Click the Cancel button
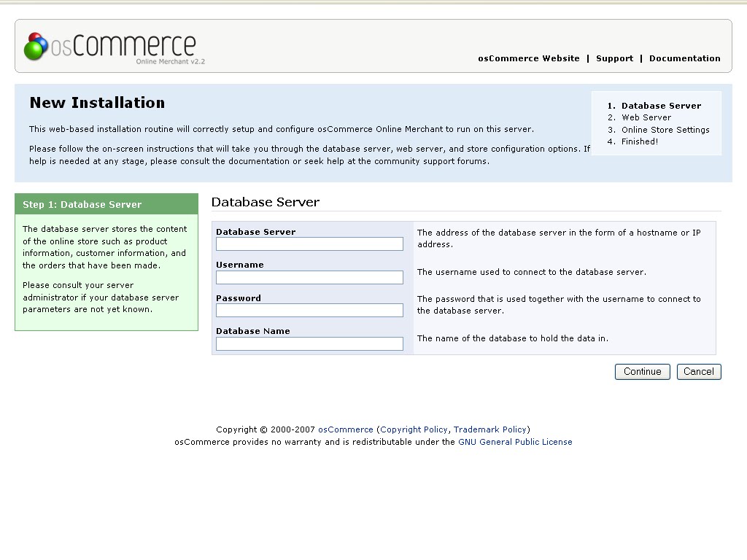This screenshot has height=560, width=747. pyautogui.click(x=699, y=371)
